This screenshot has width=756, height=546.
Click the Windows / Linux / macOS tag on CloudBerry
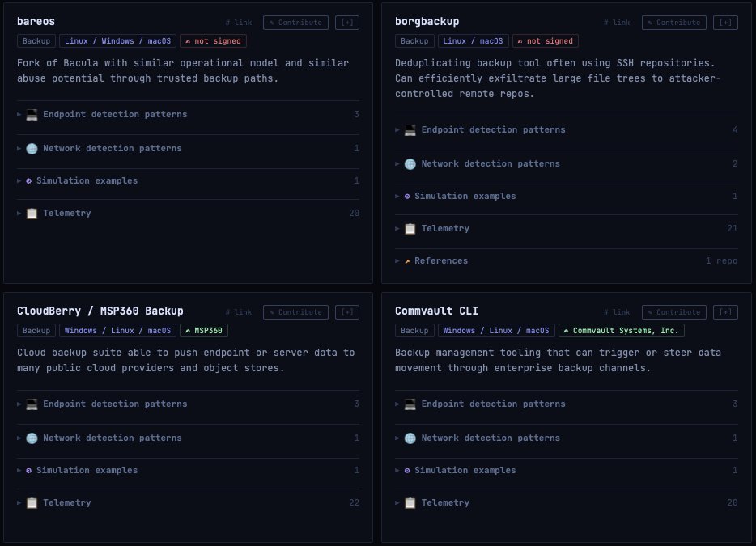117,331
